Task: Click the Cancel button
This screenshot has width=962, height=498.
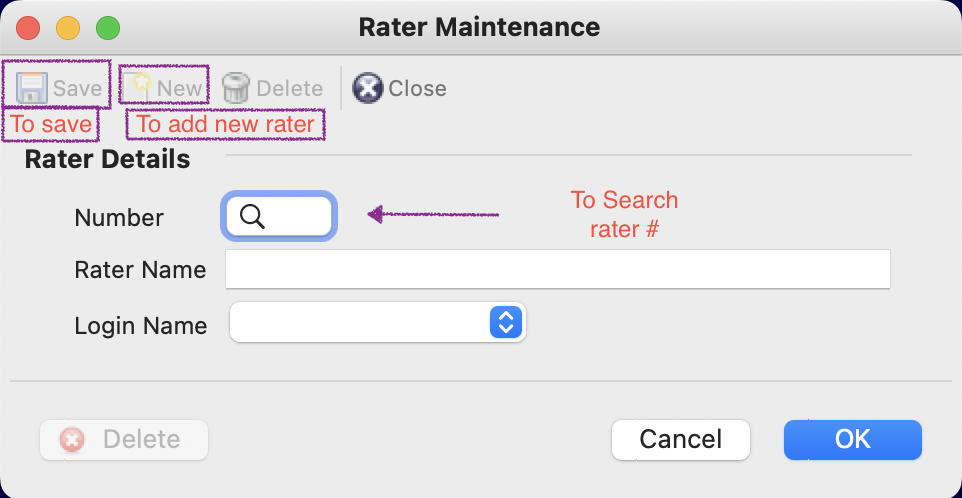Action: tap(680, 440)
